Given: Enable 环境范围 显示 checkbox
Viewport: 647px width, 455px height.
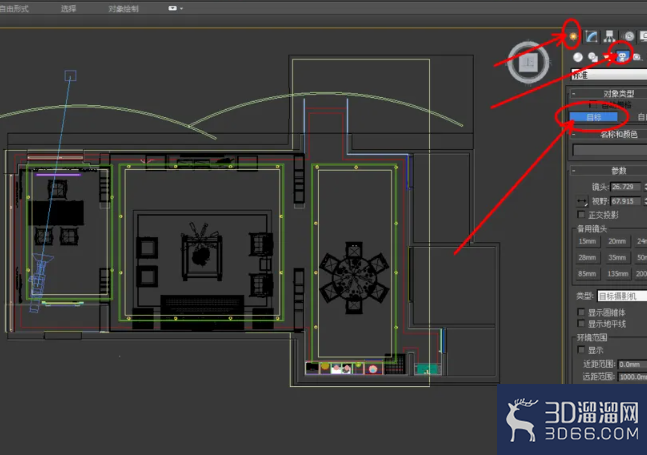Looking at the screenshot, I should coord(581,350).
